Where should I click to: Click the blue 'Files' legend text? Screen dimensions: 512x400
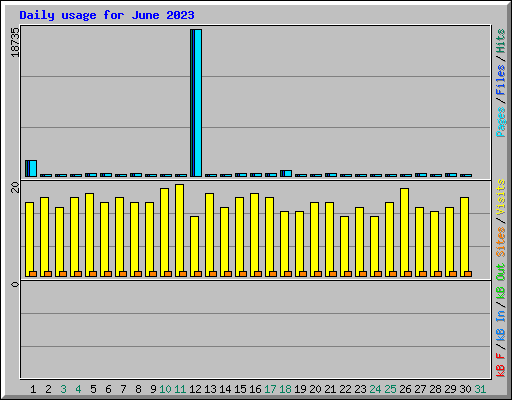coord(501,80)
